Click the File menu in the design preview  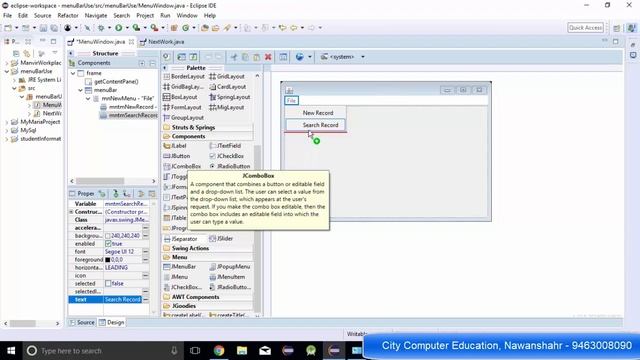[x=291, y=100]
